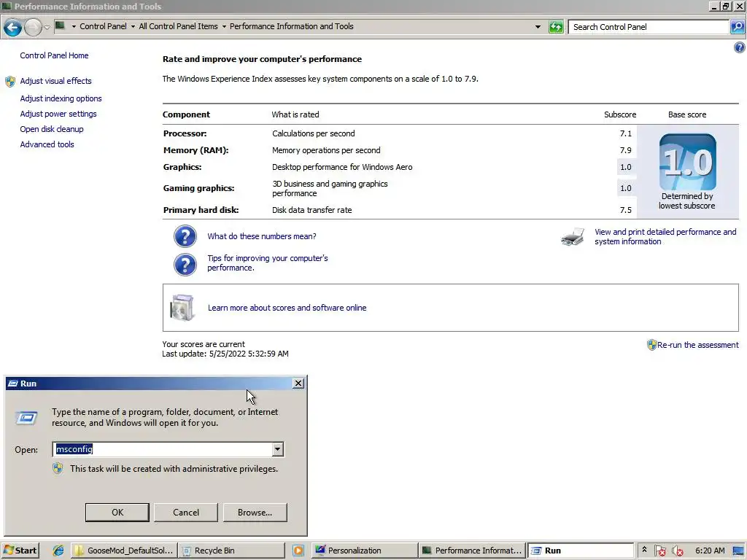Click the software box icon
The image size is (747, 560).
tap(182, 308)
